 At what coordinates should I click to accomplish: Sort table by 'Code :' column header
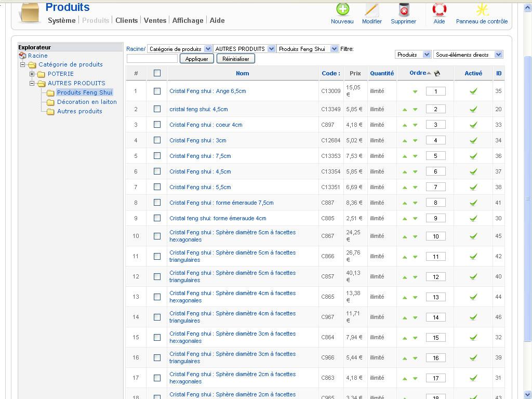tap(331, 73)
